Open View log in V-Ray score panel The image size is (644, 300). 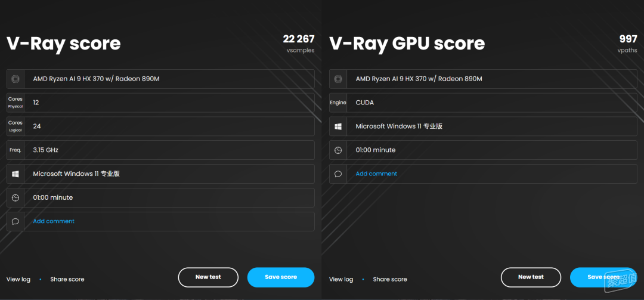(x=18, y=279)
